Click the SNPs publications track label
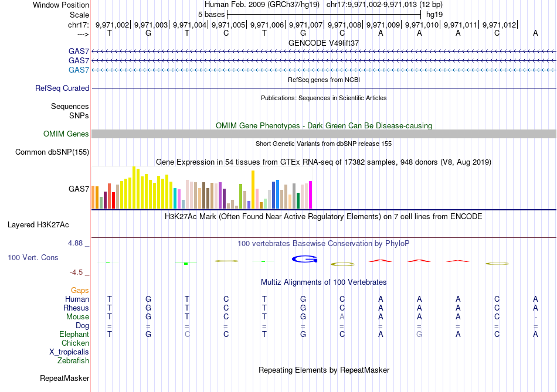 click(x=79, y=116)
